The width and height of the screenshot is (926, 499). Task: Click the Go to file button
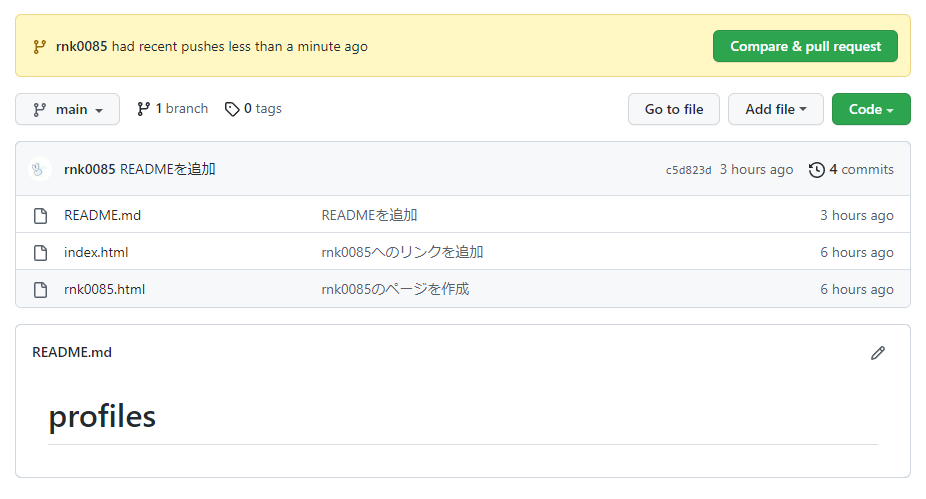click(674, 109)
